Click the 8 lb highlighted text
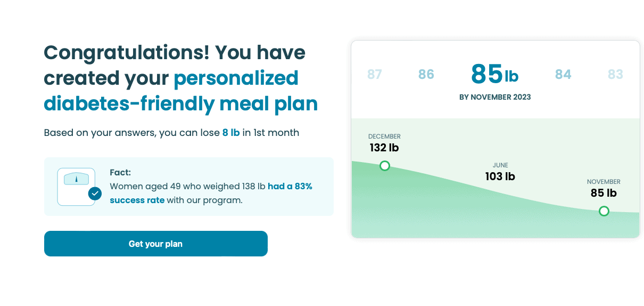The height and width of the screenshot is (306, 644). [x=231, y=133]
